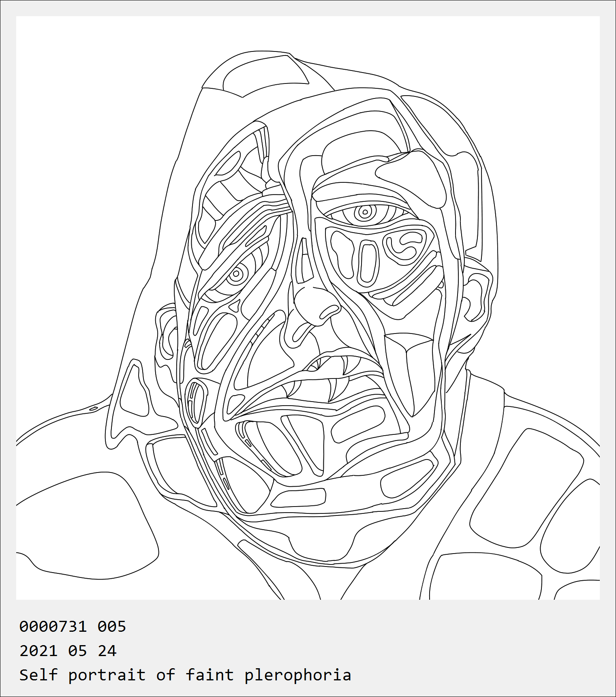This screenshot has height=697, width=616.
Task: Select the large blob shape at bottom left
Action: [87, 527]
